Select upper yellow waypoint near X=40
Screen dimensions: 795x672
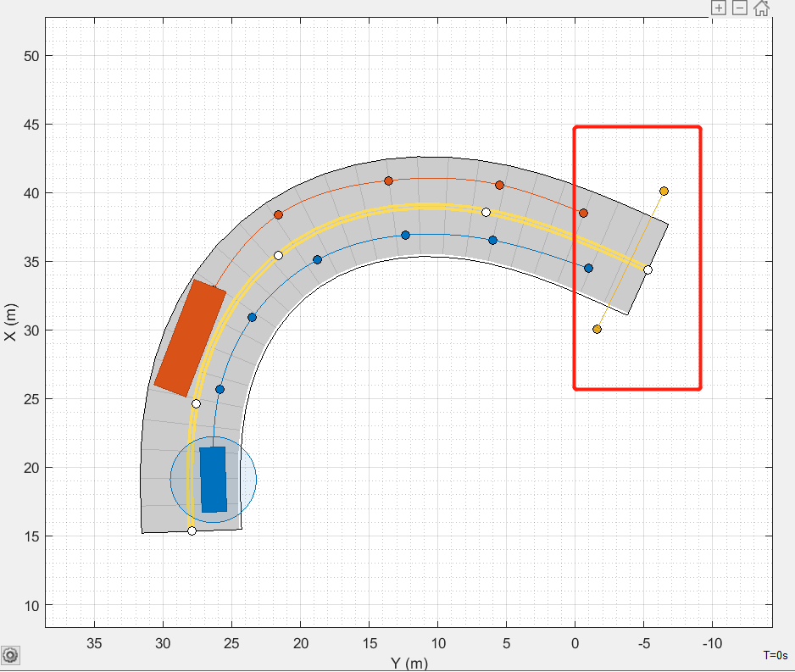[664, 191]
